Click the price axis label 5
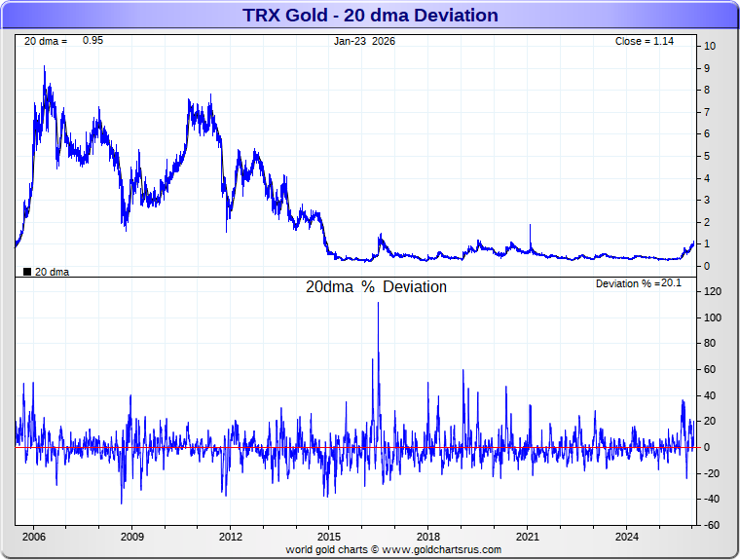 point(707,156)
